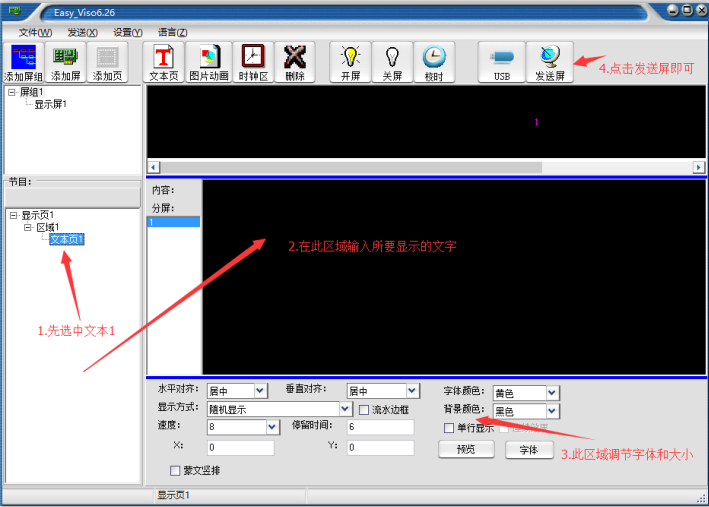
Task: Click the 字体 font button
Action: tap(529, 450)
